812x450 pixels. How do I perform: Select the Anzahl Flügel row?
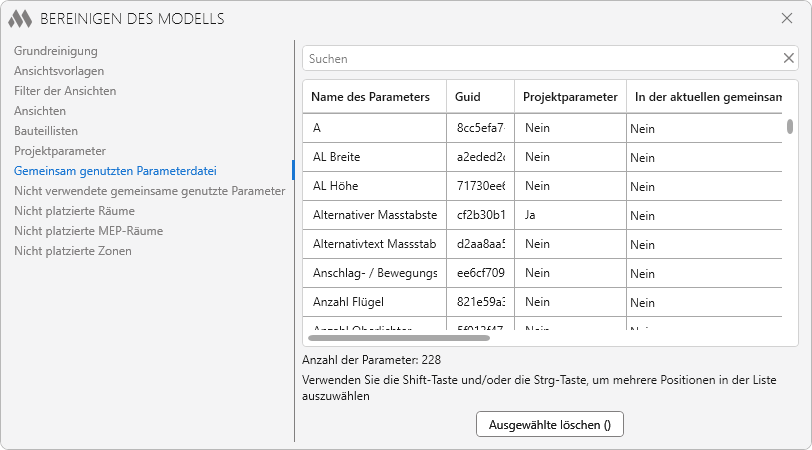pos(372,302)
